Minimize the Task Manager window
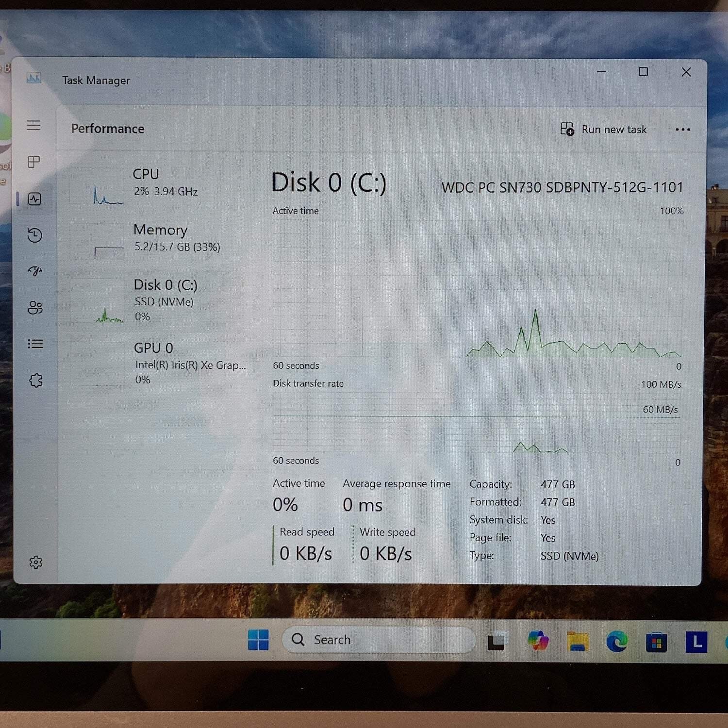 coord(601,72)
